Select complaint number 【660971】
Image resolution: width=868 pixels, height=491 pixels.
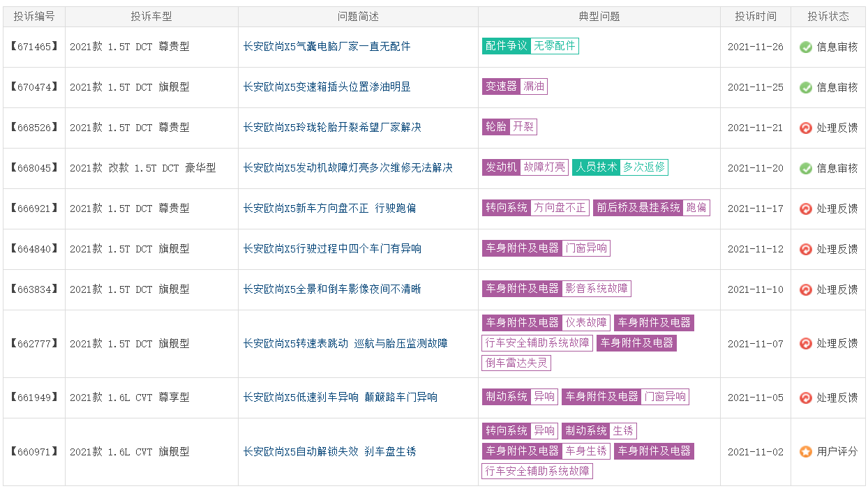(x=34, y=451)
